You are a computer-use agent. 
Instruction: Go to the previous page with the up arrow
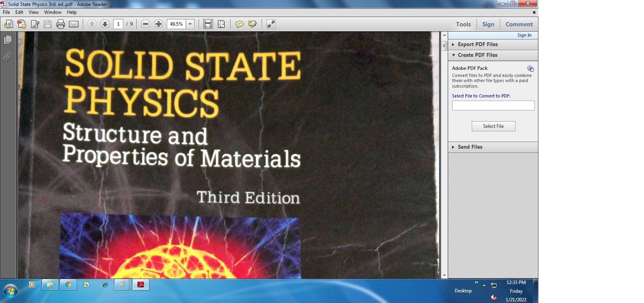(92, 24)
